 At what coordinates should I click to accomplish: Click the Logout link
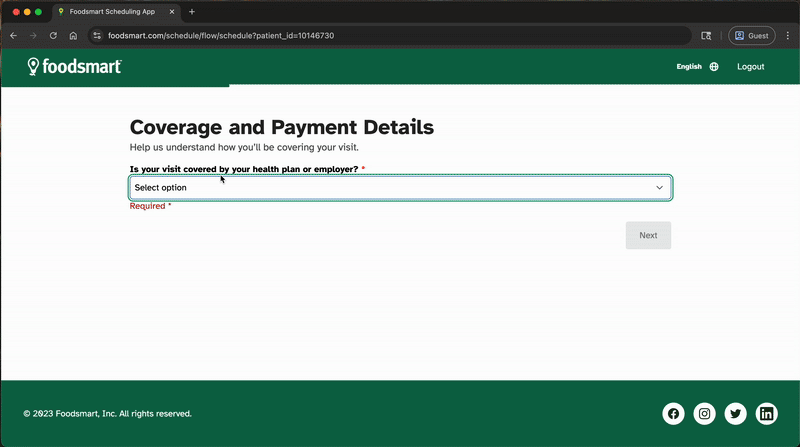[x=750, y=67]
